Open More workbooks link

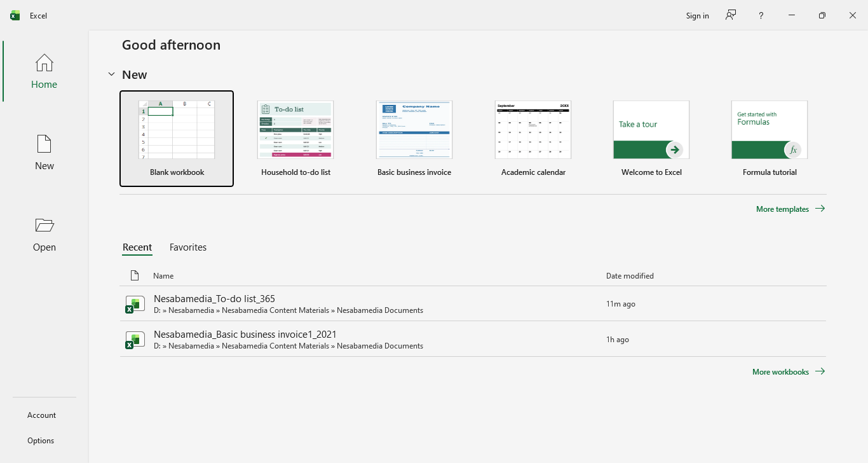pyautogui.click(x=788, y=371)
